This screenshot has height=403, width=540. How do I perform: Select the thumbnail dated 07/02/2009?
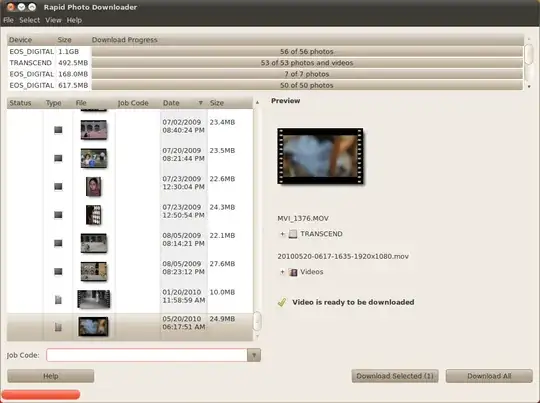pos(94,130)
